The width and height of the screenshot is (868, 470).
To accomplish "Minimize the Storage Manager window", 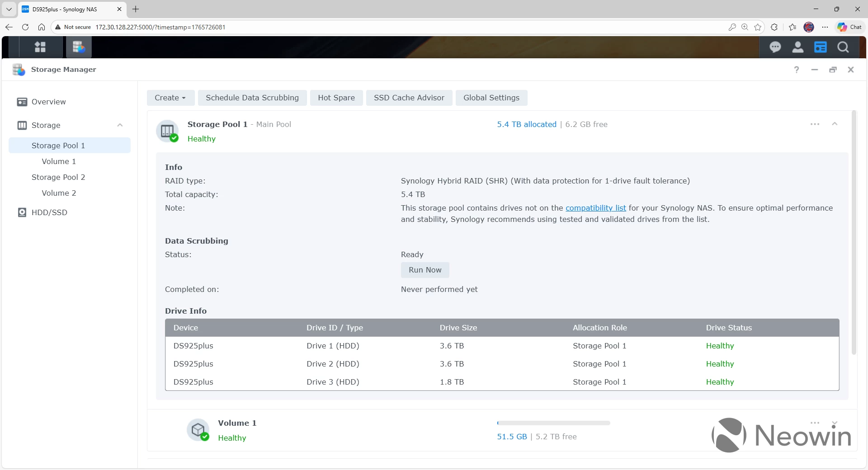I will point(814,70).
